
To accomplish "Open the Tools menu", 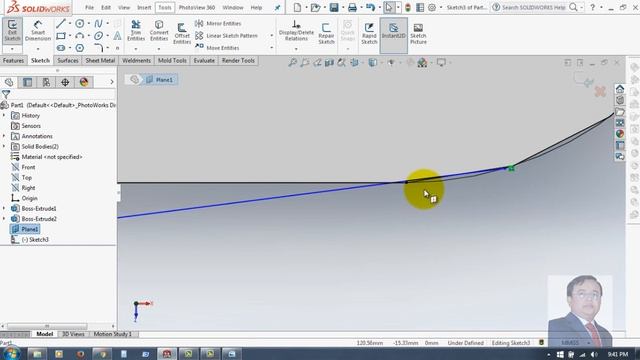I will [165, 8].
